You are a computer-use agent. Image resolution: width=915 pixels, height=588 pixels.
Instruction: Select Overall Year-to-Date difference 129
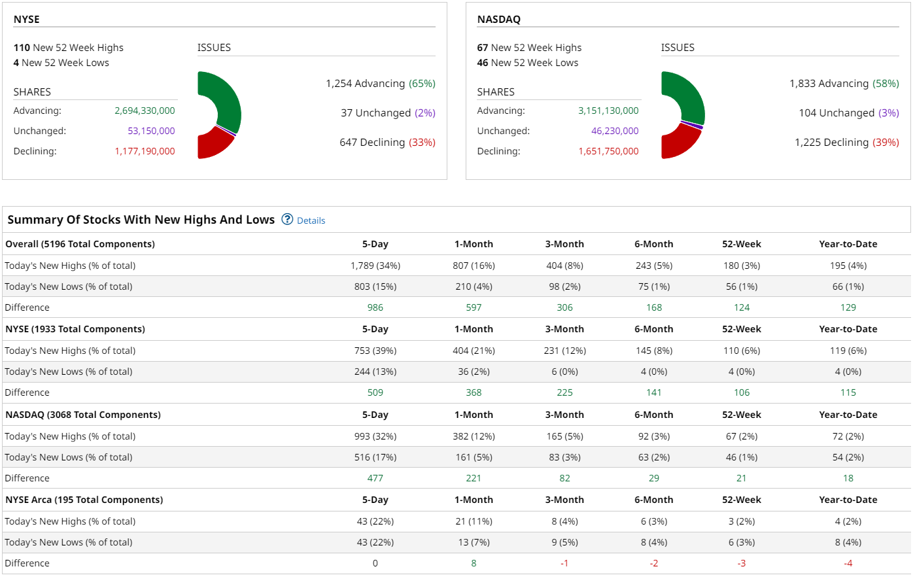pos(848,307)
